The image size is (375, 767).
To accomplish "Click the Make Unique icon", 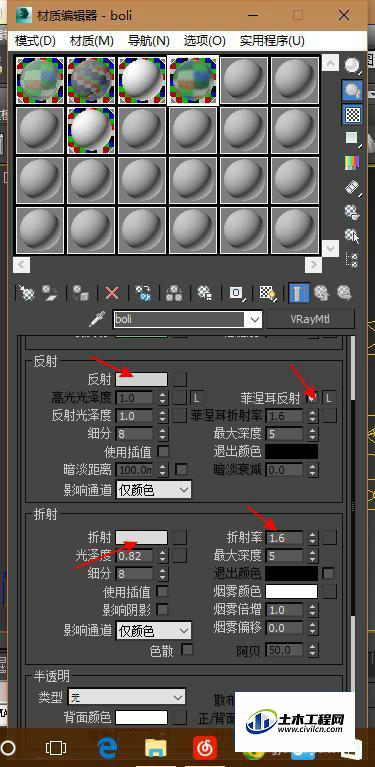I will 174,293.
